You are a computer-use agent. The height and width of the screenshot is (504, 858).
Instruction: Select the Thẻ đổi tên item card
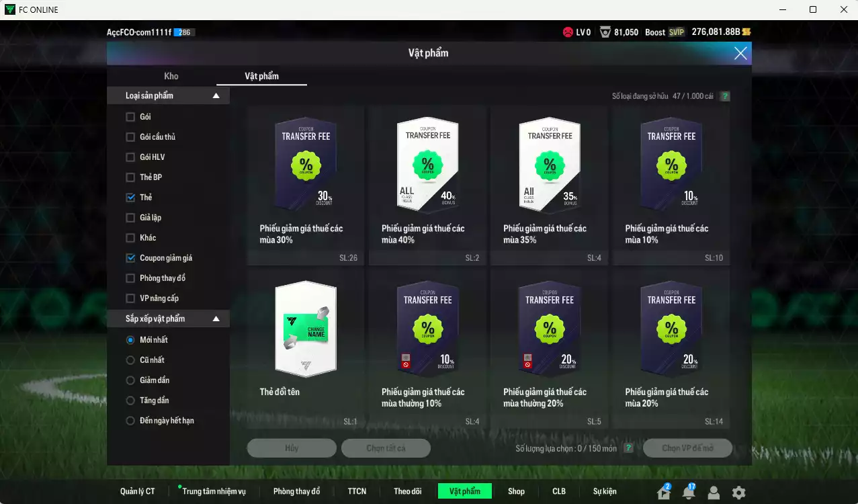coord(306,349)
